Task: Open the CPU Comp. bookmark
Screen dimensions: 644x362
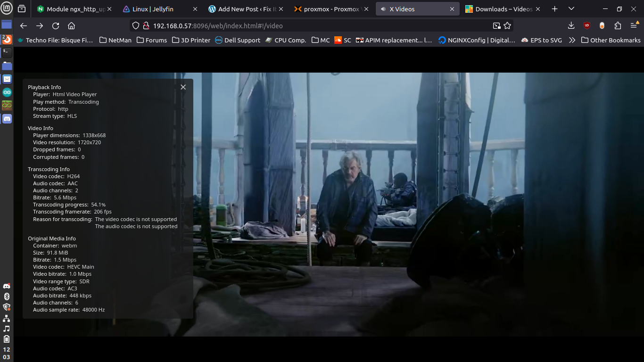Action: 286,40
